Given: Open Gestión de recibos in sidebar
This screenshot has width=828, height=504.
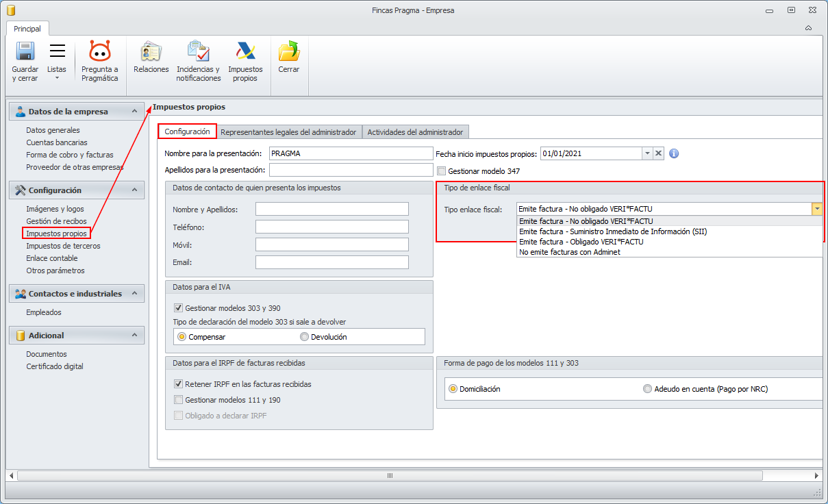Looking at the screenshot, I should click(x=56, y=221).
